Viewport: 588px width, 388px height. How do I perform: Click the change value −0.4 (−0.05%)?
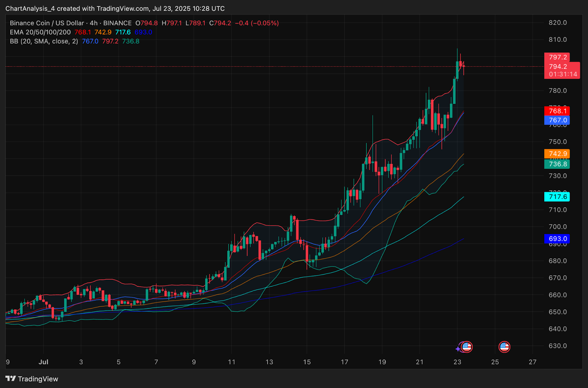257,23
